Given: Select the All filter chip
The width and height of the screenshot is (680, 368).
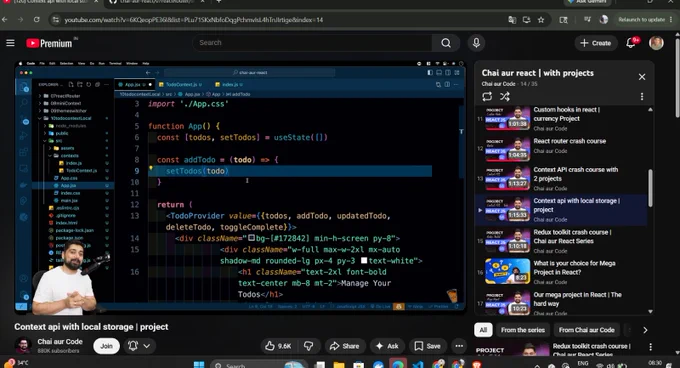Looking at the screenshot, I should [x=483, y=330].
